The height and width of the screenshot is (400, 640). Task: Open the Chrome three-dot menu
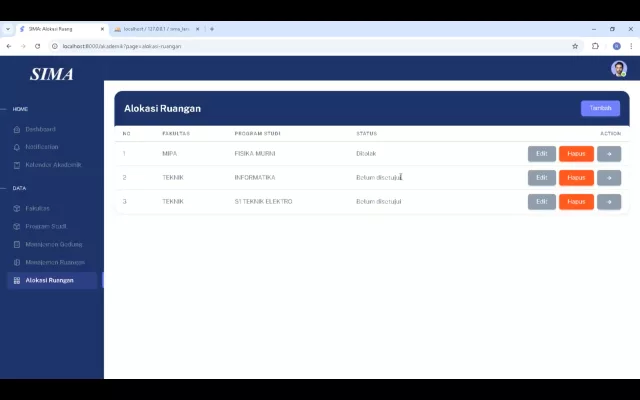point(631,46)
